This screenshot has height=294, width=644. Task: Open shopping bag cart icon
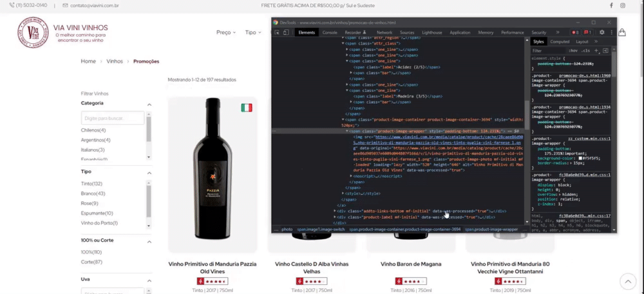(622, 32)
